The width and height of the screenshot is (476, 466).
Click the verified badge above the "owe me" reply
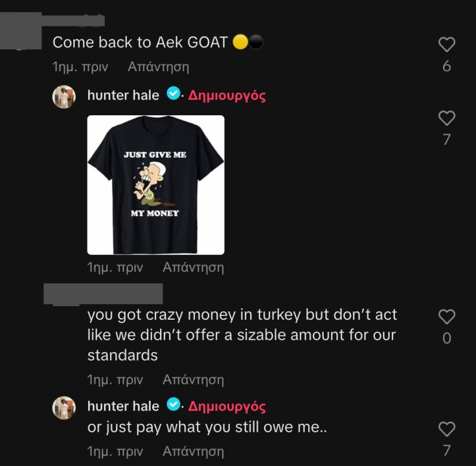click(x=173, y=405)
